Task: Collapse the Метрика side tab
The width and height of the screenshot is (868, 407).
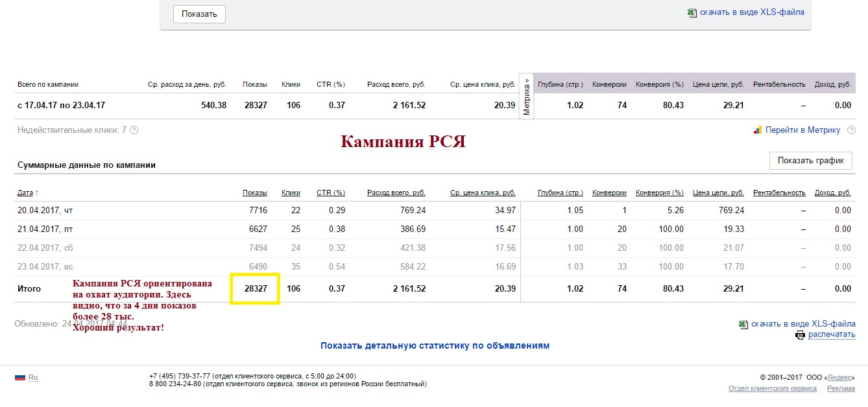Action: click(x=527, y=97)
